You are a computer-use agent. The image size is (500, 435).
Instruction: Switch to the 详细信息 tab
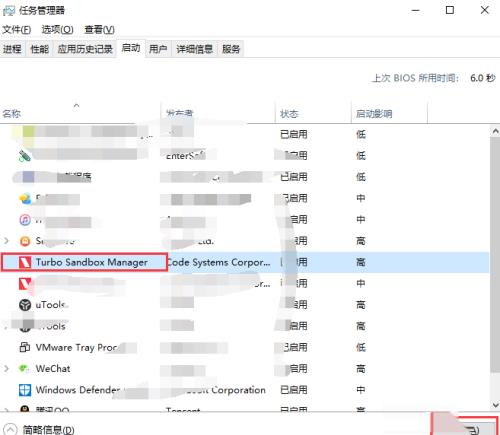click(x=195, y=49)
